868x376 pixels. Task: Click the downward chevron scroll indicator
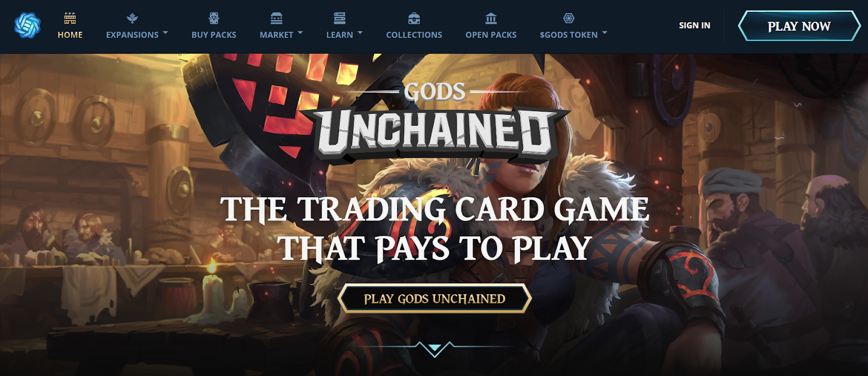[435, 348]
